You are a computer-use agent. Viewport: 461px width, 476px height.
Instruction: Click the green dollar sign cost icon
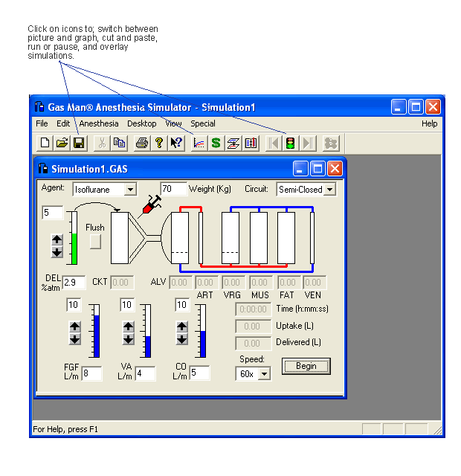pyautogui.click(x=216, y=143)
